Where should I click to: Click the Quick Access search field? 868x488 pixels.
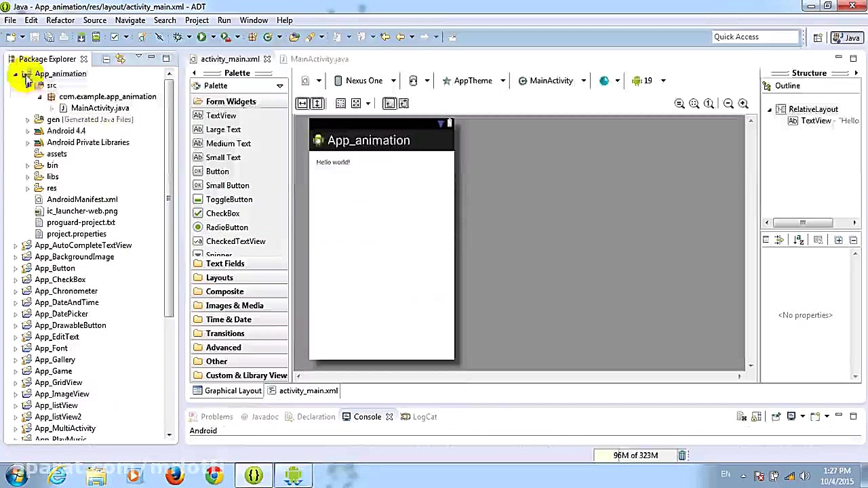pyautogui.click(x=753, y=37)
